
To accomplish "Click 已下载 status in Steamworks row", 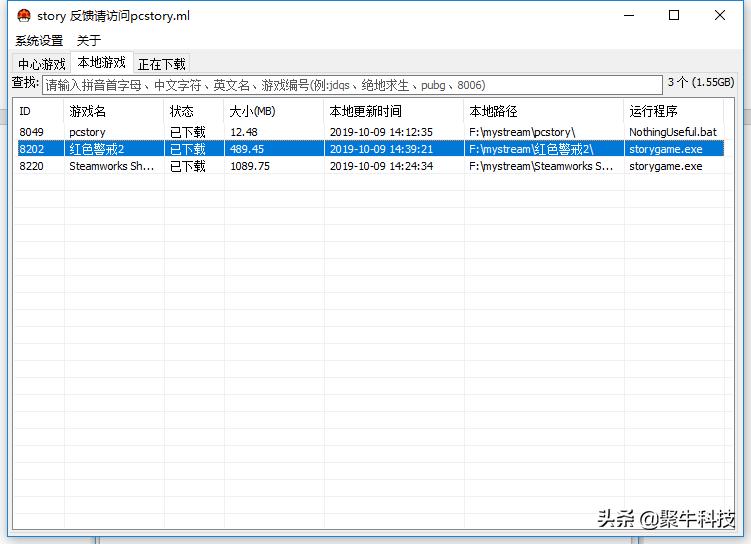I will [x=188, y=166].
